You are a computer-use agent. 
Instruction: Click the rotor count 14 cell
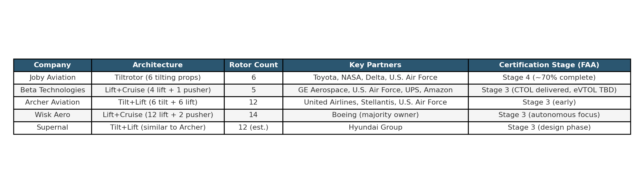point(253,115)
